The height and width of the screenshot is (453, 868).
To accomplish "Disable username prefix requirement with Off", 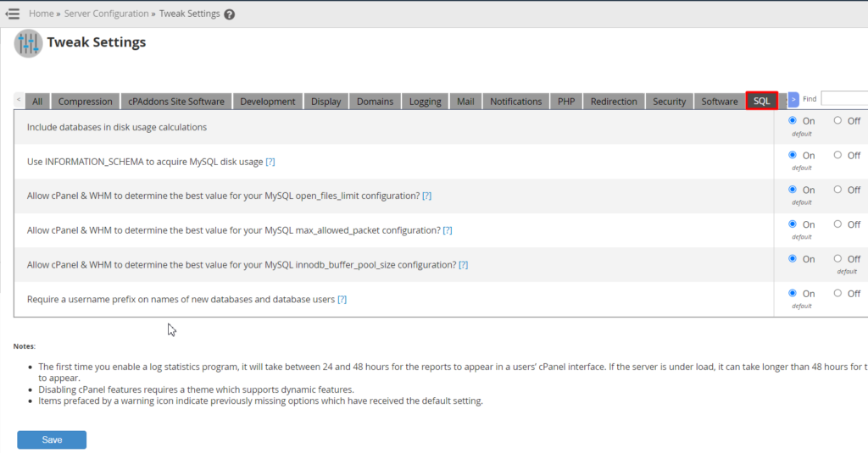I will tap(837, 293).
